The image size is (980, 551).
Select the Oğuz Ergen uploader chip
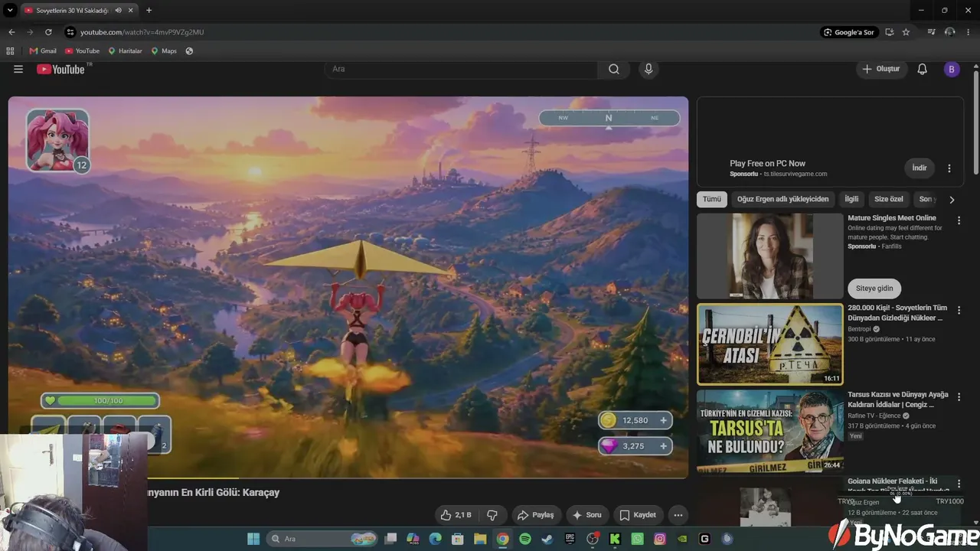coord(782,199)
